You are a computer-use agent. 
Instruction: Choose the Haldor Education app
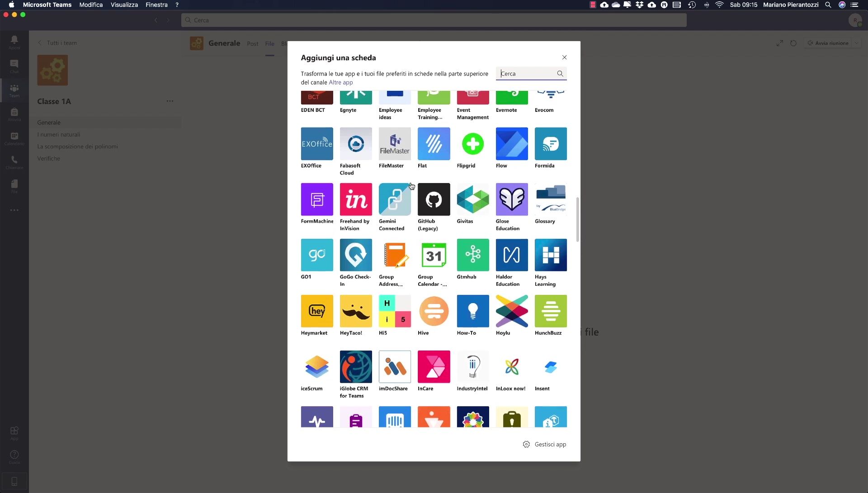click(x=512, y=255)
